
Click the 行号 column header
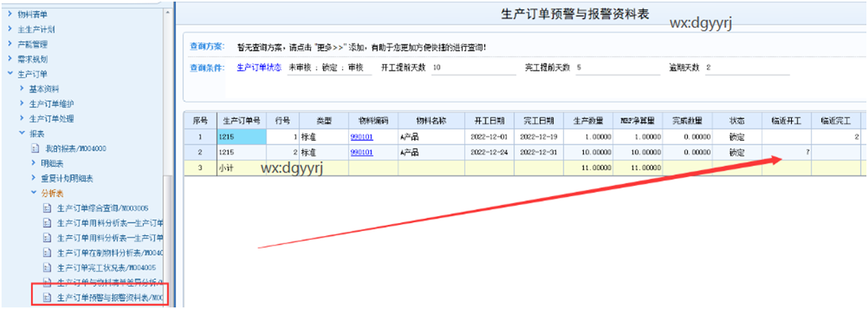(283, 120)
